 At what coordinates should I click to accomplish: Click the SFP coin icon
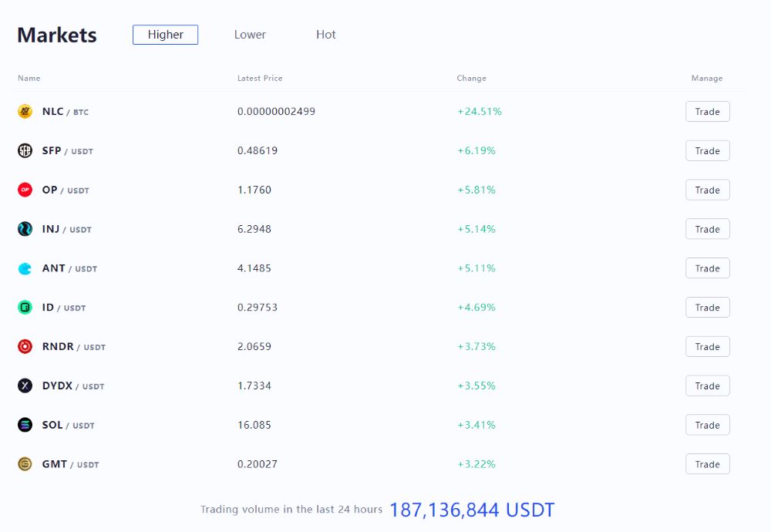pyautogui.click(x=25, y=151)
